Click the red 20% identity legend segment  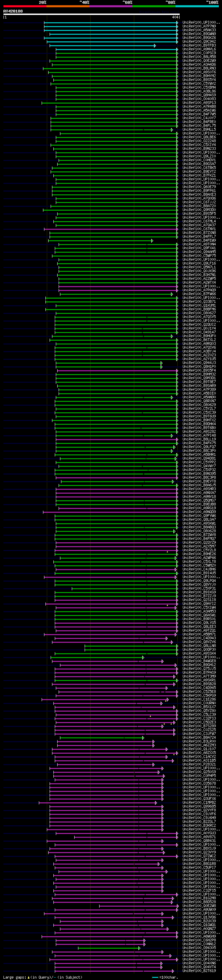[x=25, y=6]
